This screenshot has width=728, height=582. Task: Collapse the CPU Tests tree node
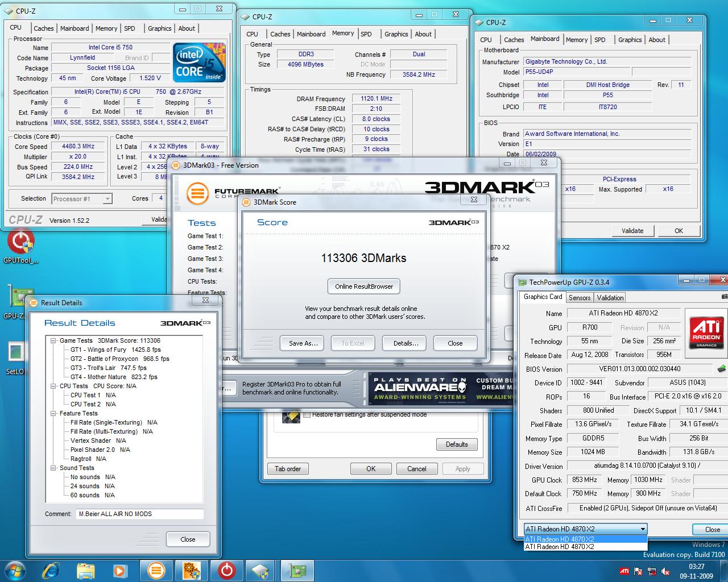click(53, 386)
